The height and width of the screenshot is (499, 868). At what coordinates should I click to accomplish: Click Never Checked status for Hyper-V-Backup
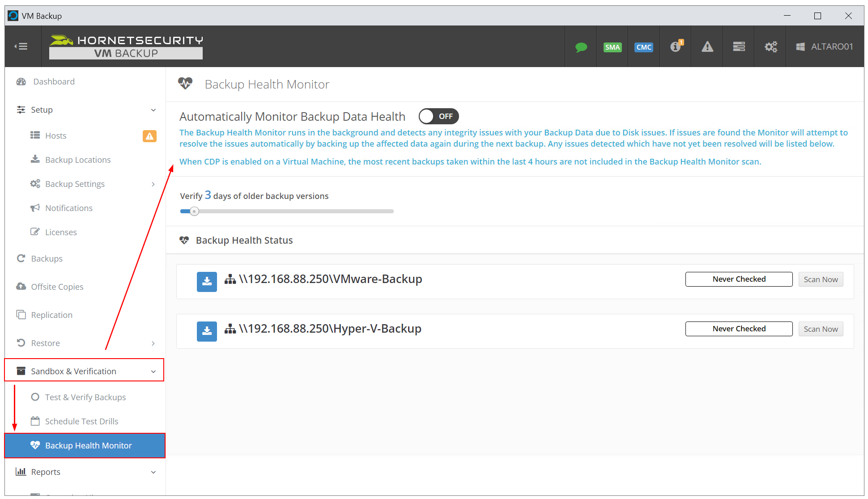tap(739, 329)
